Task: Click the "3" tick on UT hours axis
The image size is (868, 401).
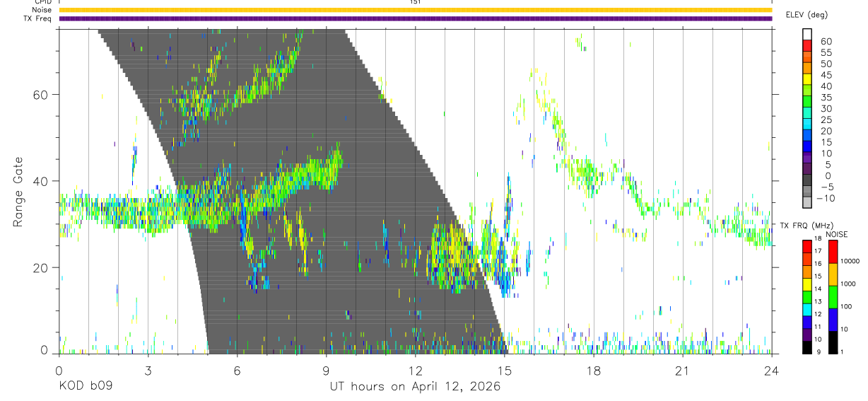Action: pos(148,370)
